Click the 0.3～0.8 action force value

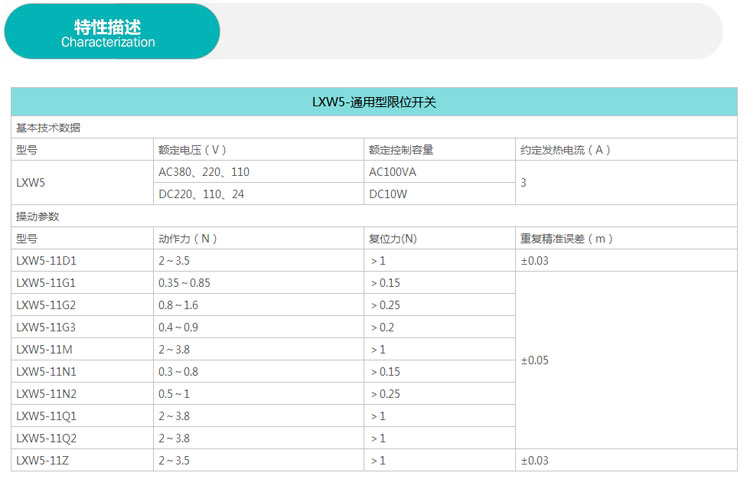coord(178,371)
